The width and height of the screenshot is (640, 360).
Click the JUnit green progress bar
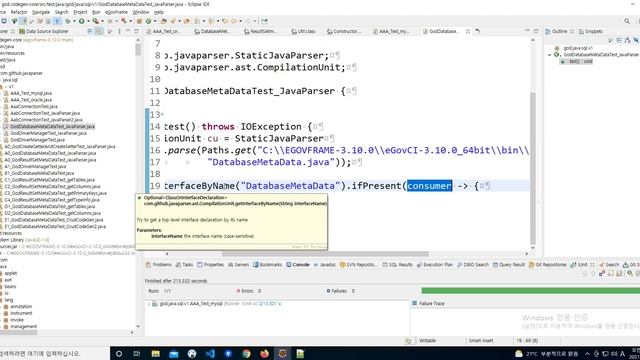coord(531,291)
